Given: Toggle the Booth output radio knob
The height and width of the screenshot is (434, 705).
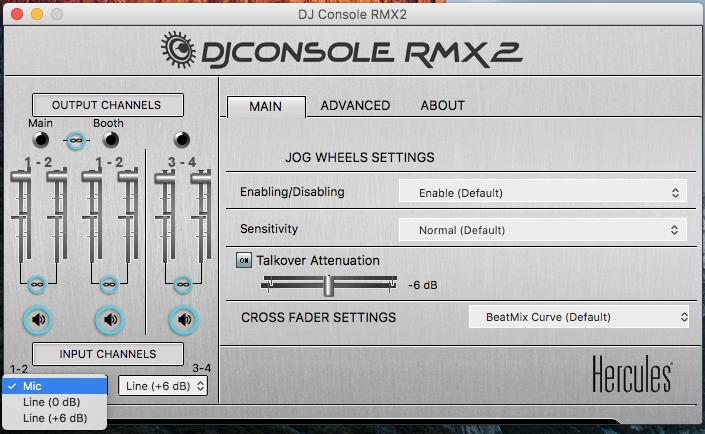Looking at the screenshot, I should 111,140.
